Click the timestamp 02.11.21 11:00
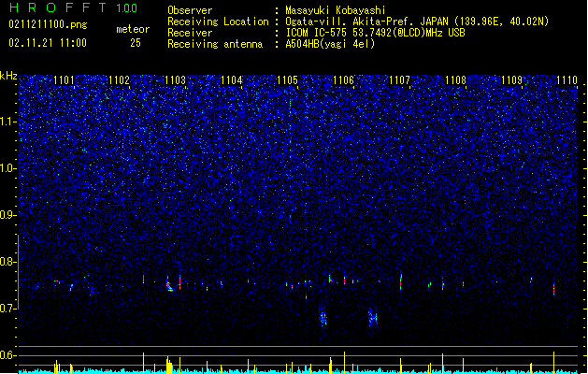The width and height of the screenshot is (588, 374). pyautogui.click(x=48, y=43)
